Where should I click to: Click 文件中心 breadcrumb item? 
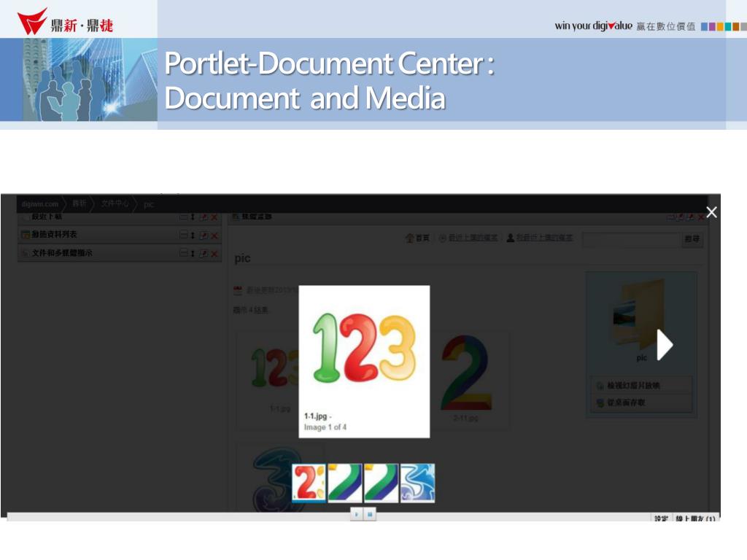(115, 203)
